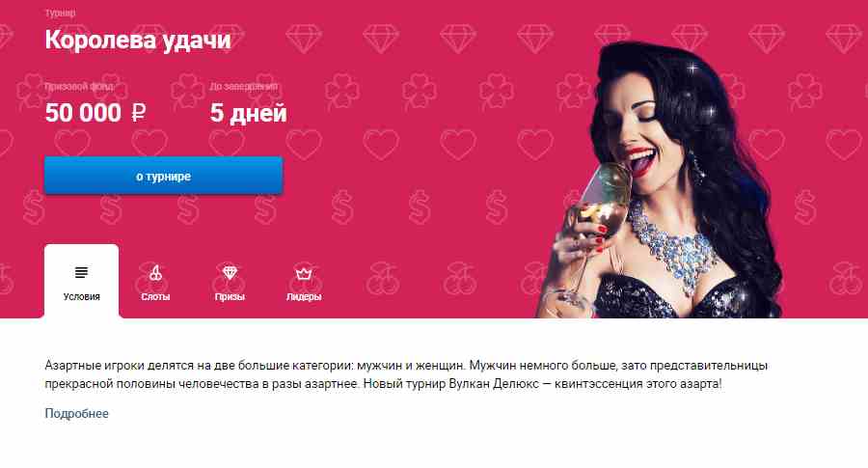Select the Призы tab label
The image size is (868, 468).
[x=230, y=297]
